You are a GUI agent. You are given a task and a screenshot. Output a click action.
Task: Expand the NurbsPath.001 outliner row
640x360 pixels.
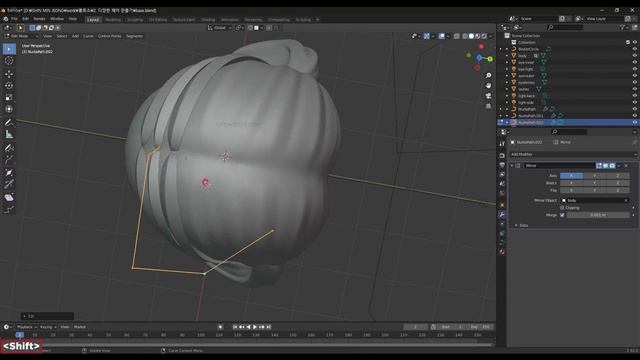point(507,116)
